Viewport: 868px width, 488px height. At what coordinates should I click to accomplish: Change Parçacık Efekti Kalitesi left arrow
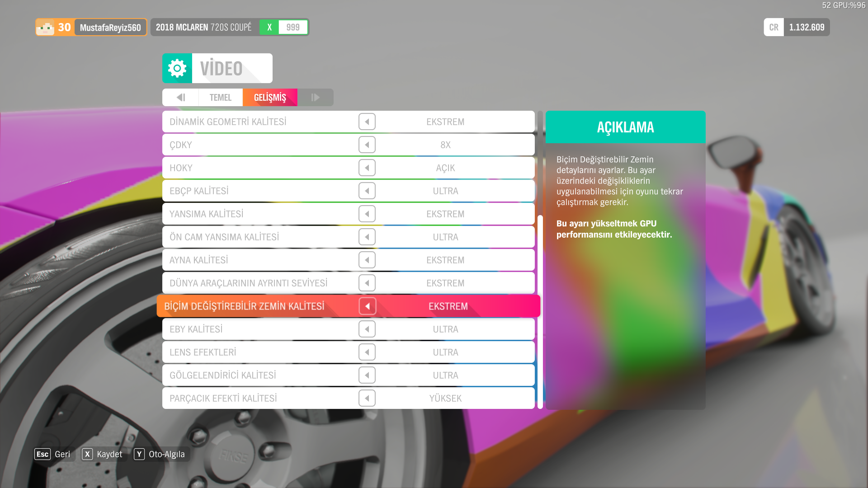pos(367,398)
